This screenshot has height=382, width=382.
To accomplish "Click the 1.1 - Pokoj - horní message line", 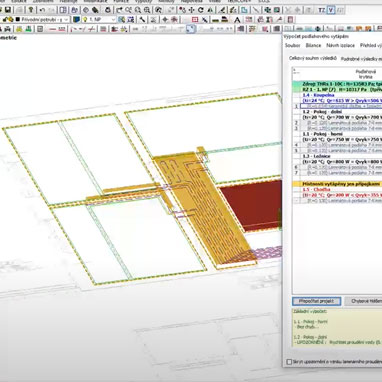I will click(311, 322).
